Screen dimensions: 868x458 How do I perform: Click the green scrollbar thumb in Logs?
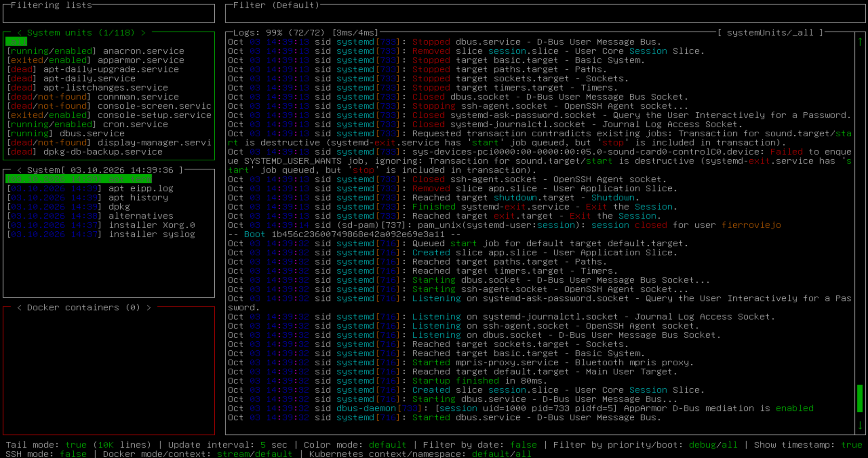pos(860,398)
